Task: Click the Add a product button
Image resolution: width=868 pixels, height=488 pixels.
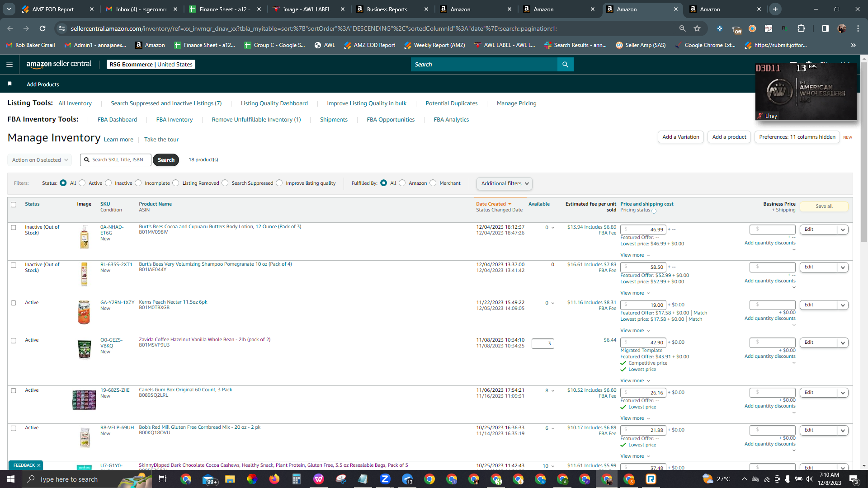Action: 729,137
